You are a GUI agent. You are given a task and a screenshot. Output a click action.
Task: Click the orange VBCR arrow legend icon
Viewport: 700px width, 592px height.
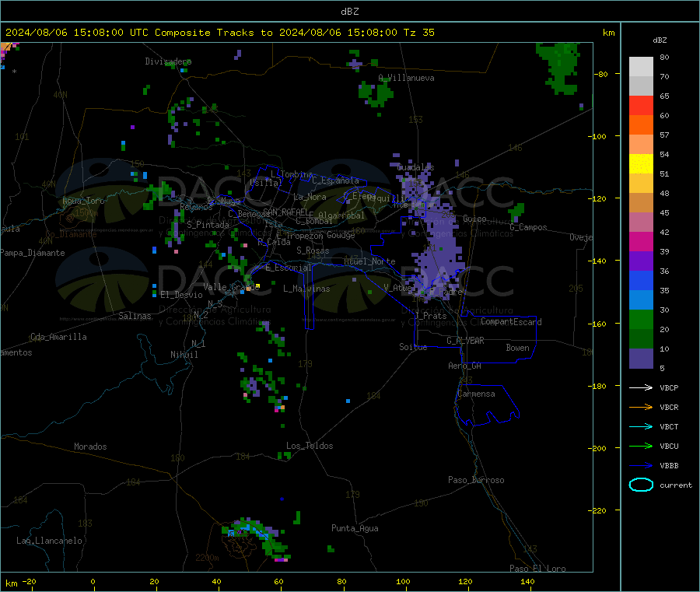point(641,407)
